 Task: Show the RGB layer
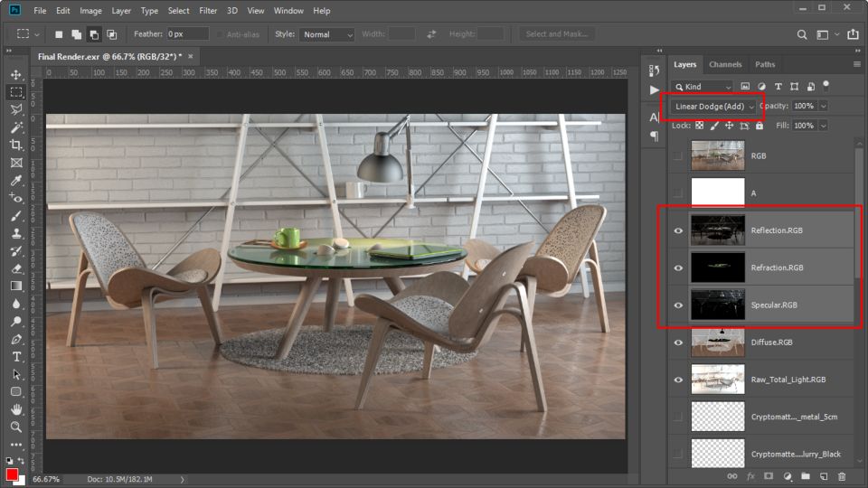point(679,155)
